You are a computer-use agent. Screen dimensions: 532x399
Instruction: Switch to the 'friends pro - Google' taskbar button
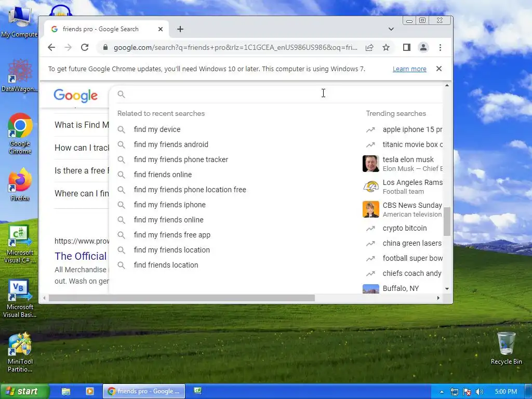144,392
